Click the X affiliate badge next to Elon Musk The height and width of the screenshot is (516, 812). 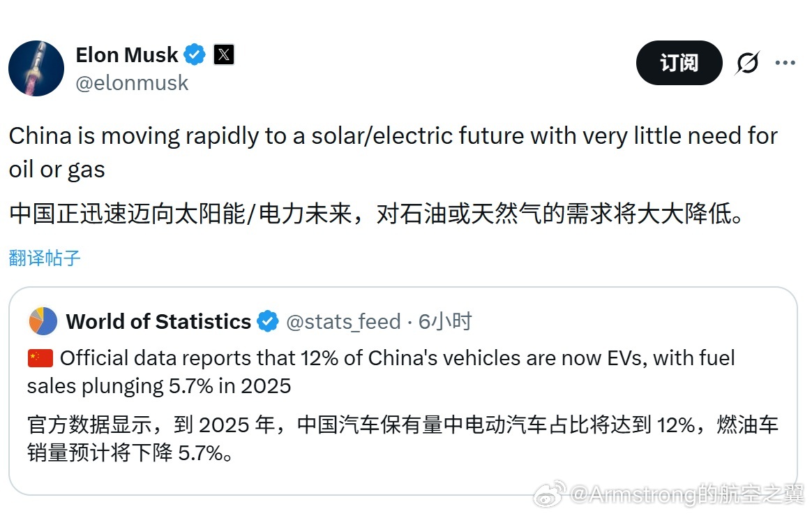point(223,54)
